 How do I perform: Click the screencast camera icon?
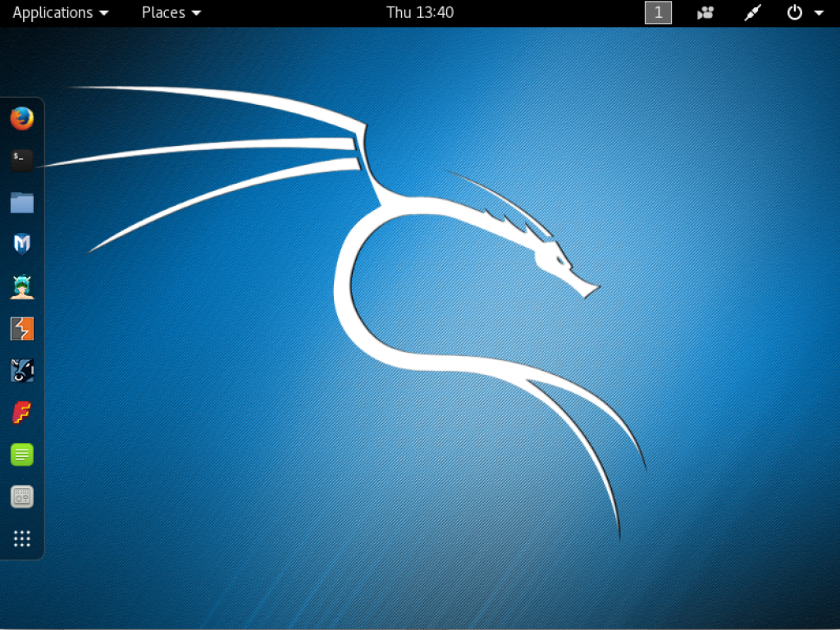(705, 12)
